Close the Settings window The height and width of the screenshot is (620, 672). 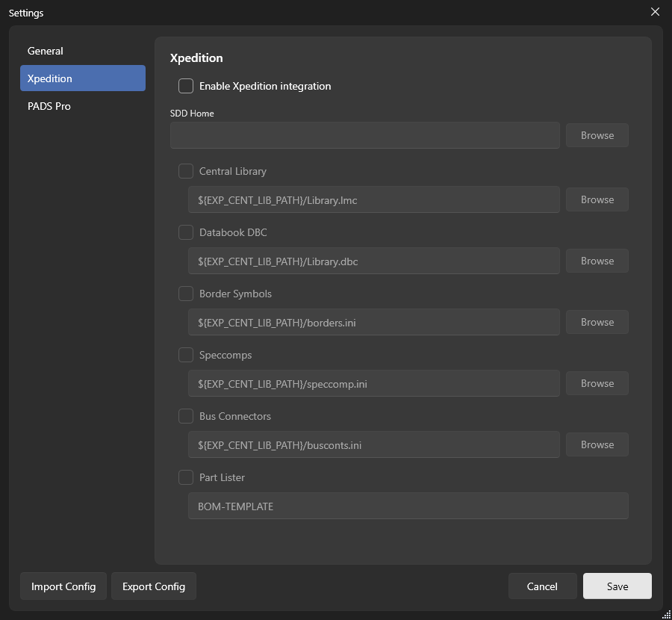coord(655,12)
